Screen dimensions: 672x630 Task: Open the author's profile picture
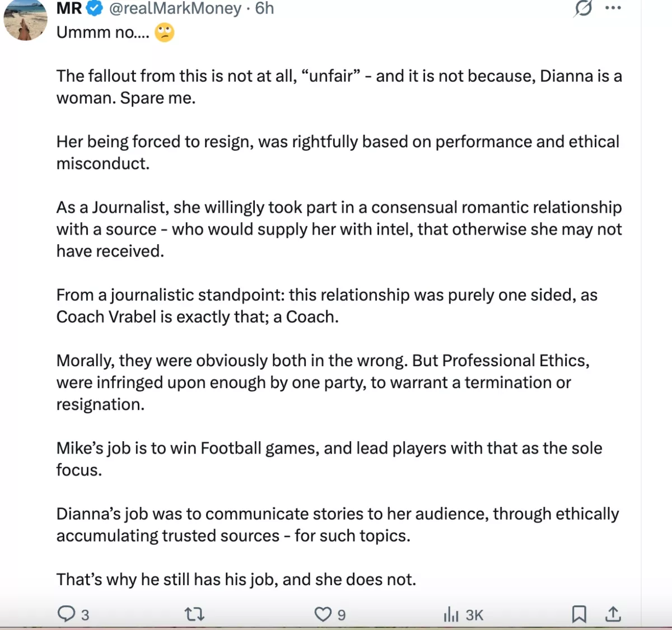point(25,21)
